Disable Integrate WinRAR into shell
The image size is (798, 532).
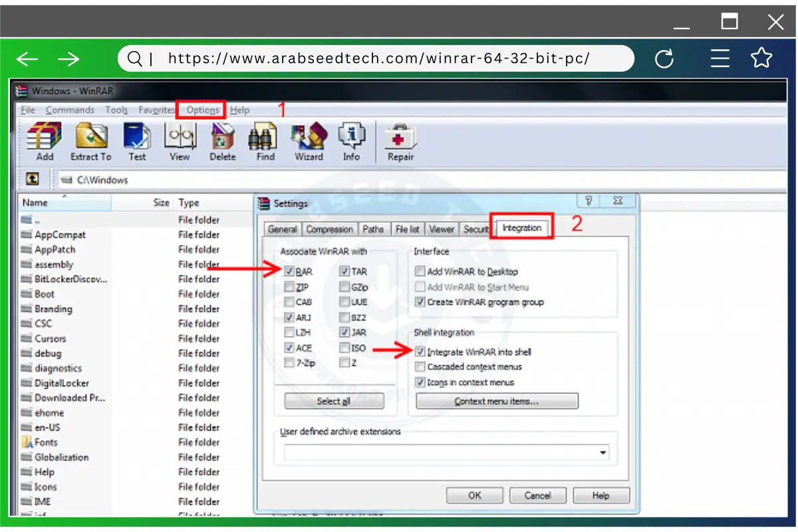click(422, 352)
